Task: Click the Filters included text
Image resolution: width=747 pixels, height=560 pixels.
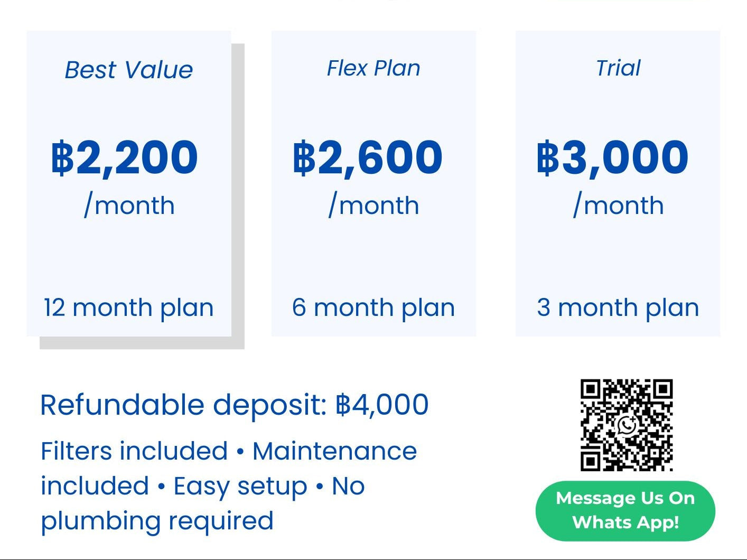Action: coord(134,451)
